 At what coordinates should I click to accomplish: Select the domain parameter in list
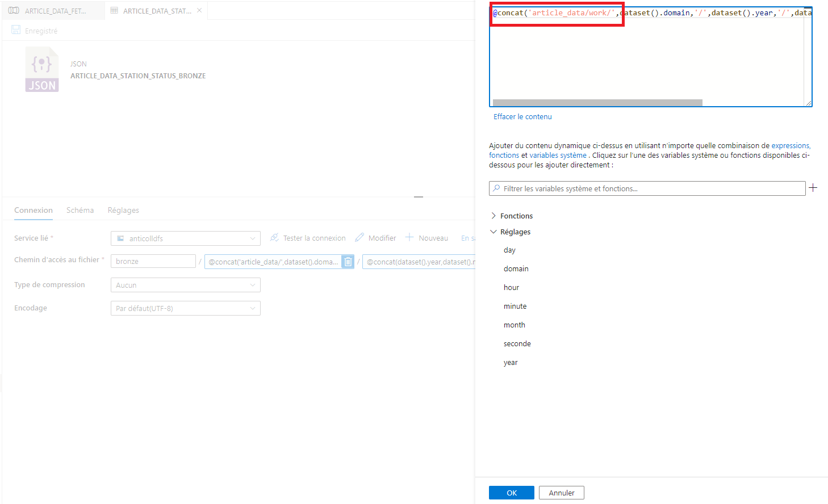pyautogui.click(x=516, y=268)
